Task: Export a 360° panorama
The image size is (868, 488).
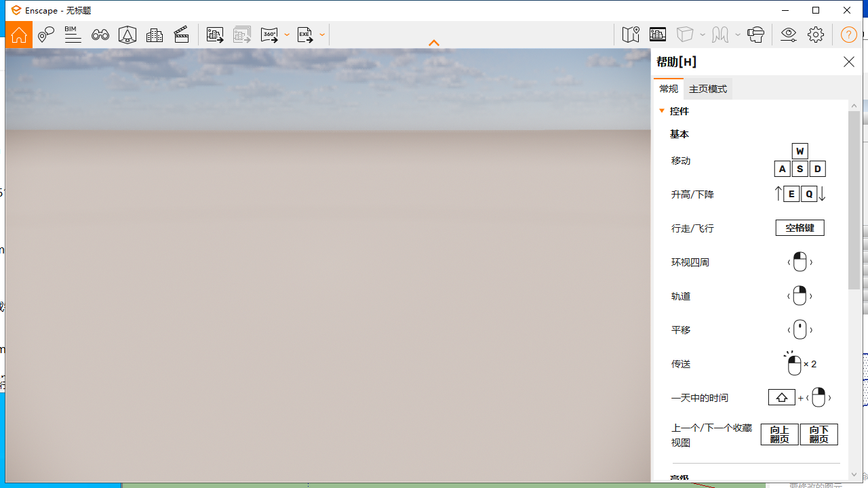Action: click(x=271, y=35)
